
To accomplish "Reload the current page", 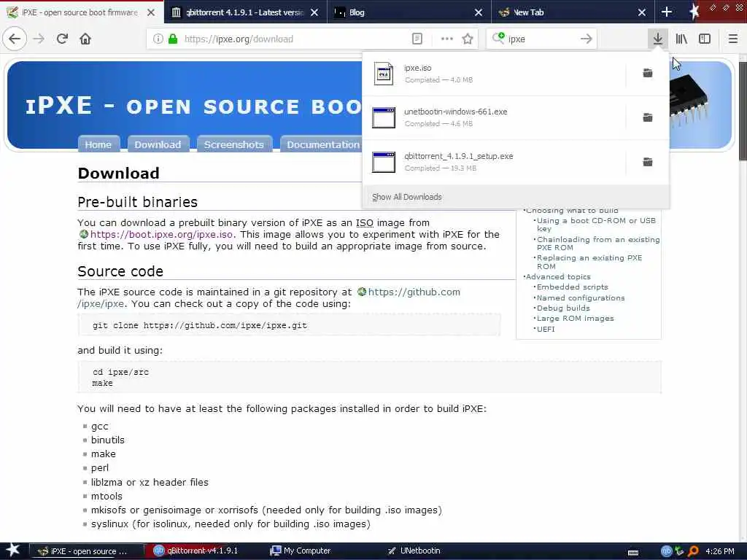I will pos(63,39).
